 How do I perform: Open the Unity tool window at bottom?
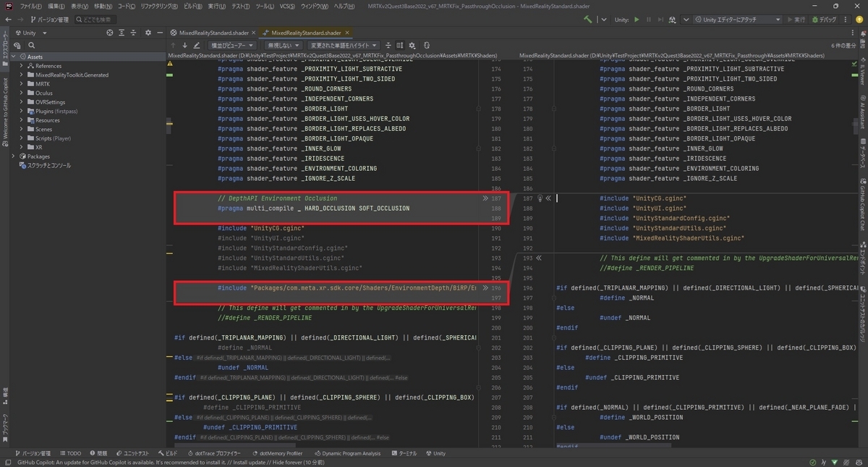435,453
